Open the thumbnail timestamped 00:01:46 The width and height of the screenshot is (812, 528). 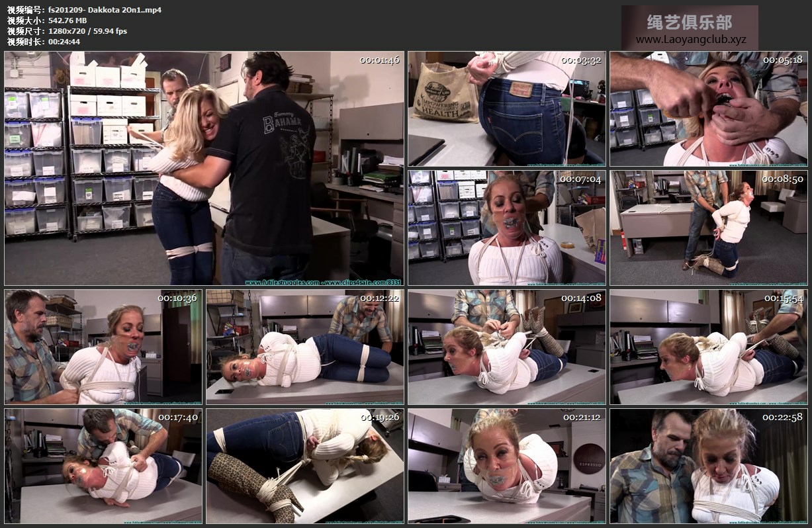(204, 168)
